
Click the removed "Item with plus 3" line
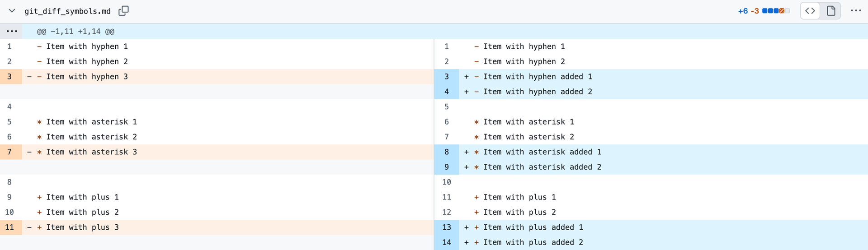(82, 227)
